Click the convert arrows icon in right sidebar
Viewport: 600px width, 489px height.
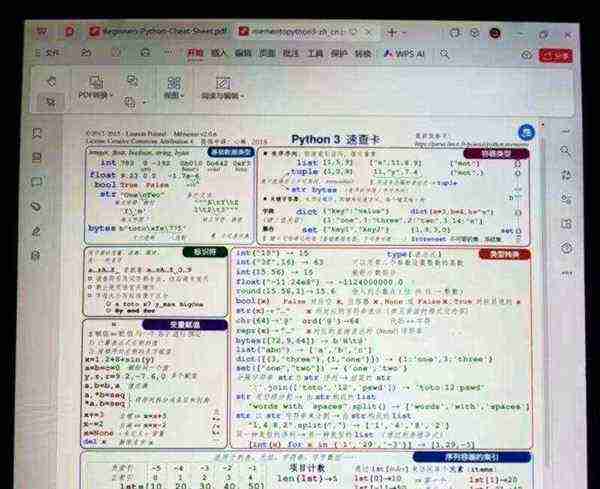click(x=566, y=176)
